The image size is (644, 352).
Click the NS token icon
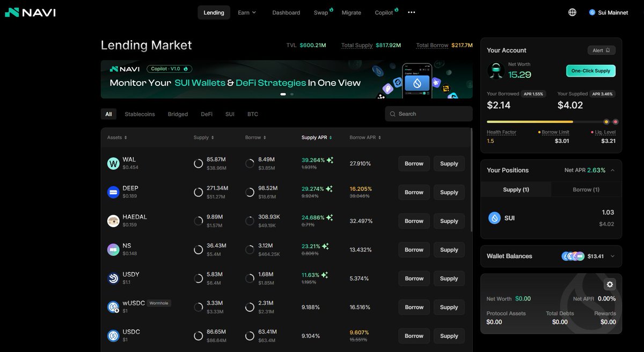[x=113, y=250]
